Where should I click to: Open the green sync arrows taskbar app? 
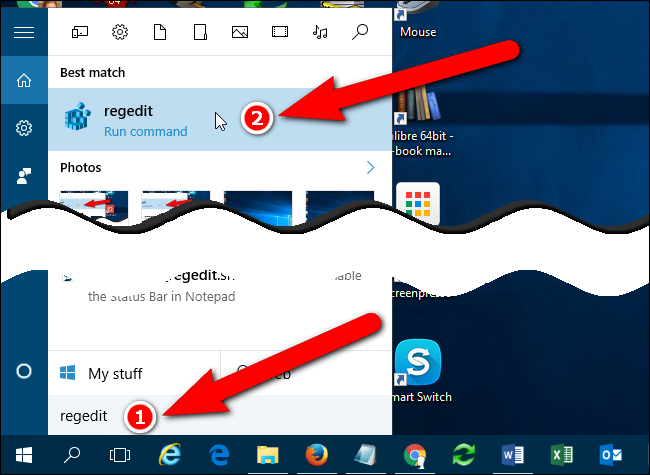[463, 455]
